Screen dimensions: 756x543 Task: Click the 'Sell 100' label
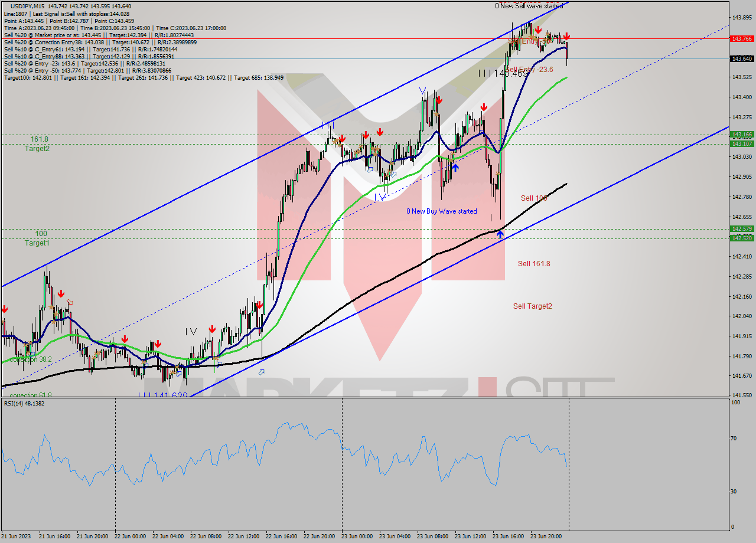534,198
